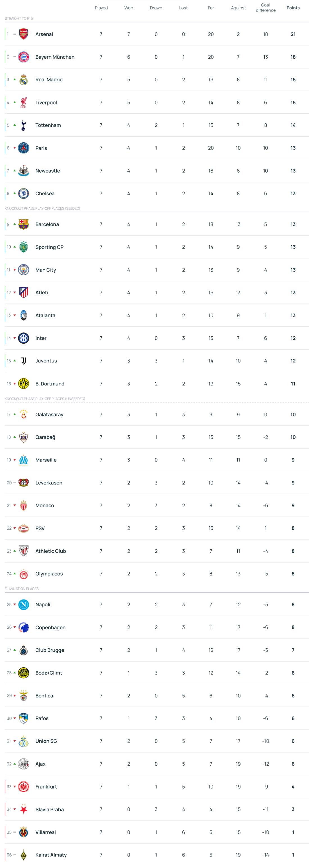Open the Liverpool team link
309x868 pixels.
(46, 102)
